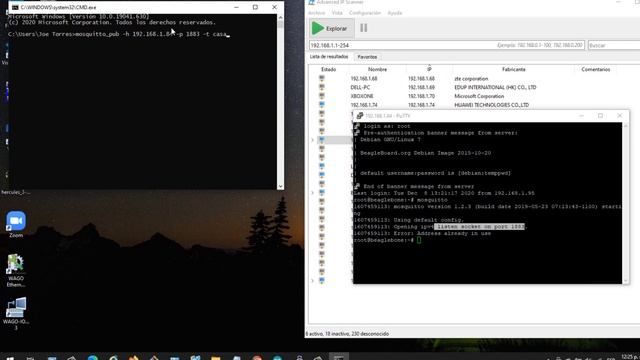640x360 pixels.
Task: Focus the Buscar search box
Action: point(614,45)
